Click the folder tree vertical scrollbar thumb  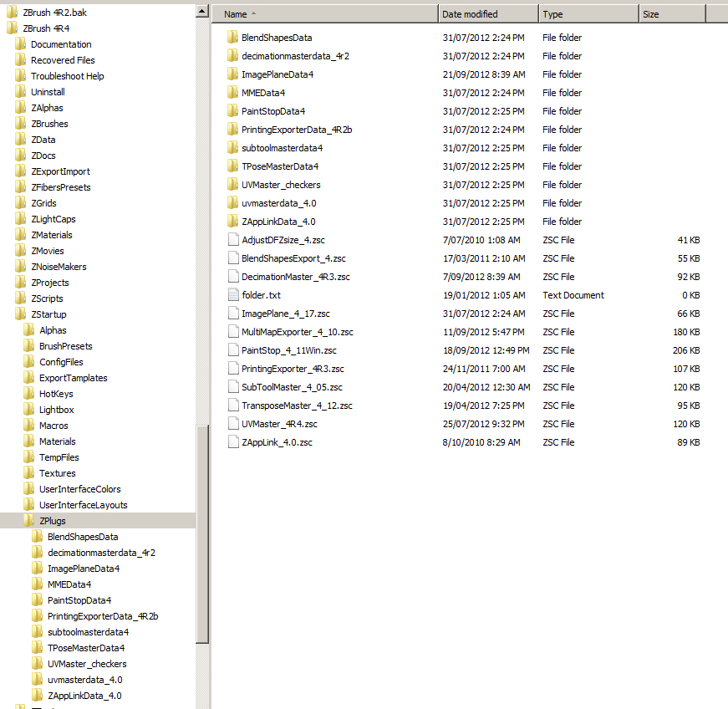click(x=202, y=534)
